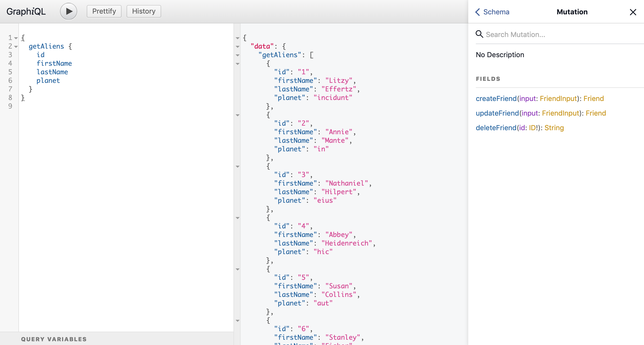Run the query with Execute play button
644x345 pixels.
(x=68, y=11)
